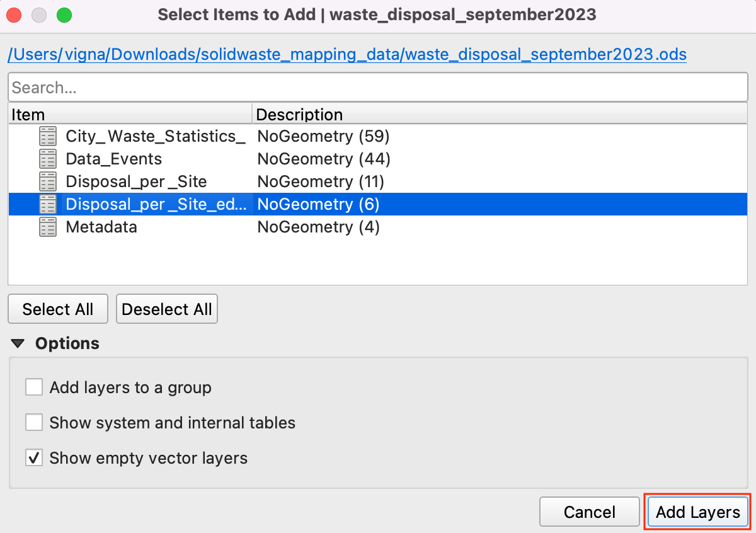Close the dialog with the red button
756x533 pixels.
(14, 14)
